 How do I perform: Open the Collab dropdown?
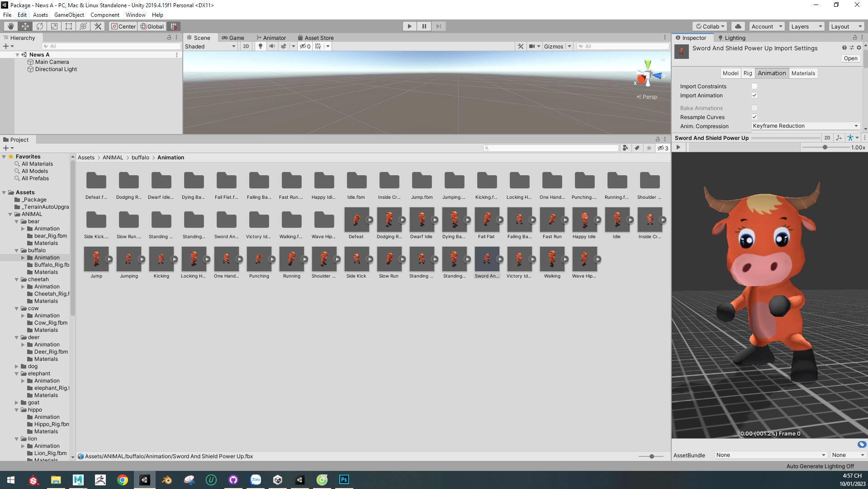point(710,26)
